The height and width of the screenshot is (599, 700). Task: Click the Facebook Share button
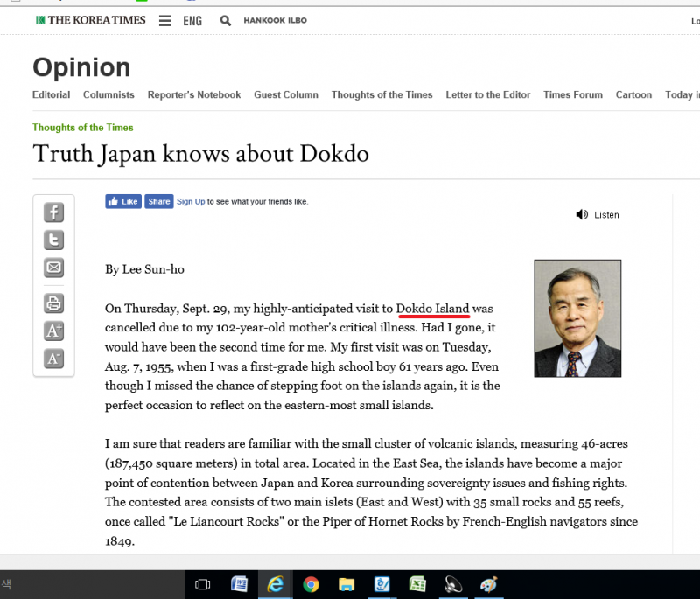click(158, 201)
